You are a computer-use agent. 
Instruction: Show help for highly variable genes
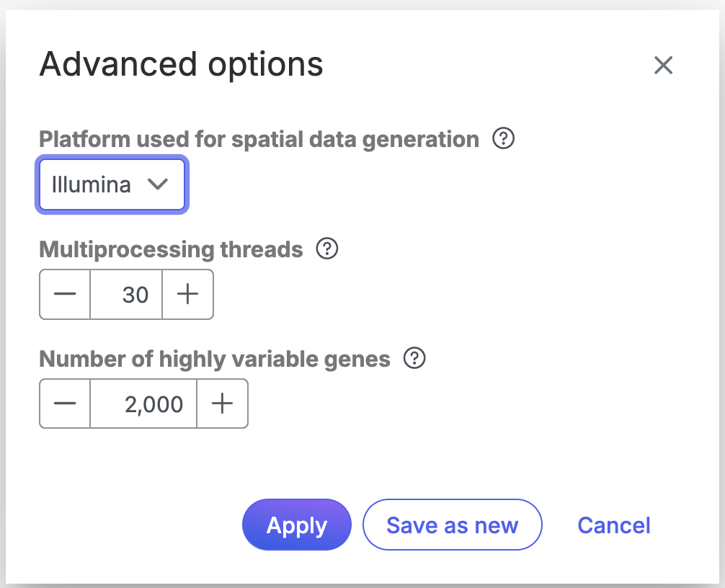(x=414, y=358)
